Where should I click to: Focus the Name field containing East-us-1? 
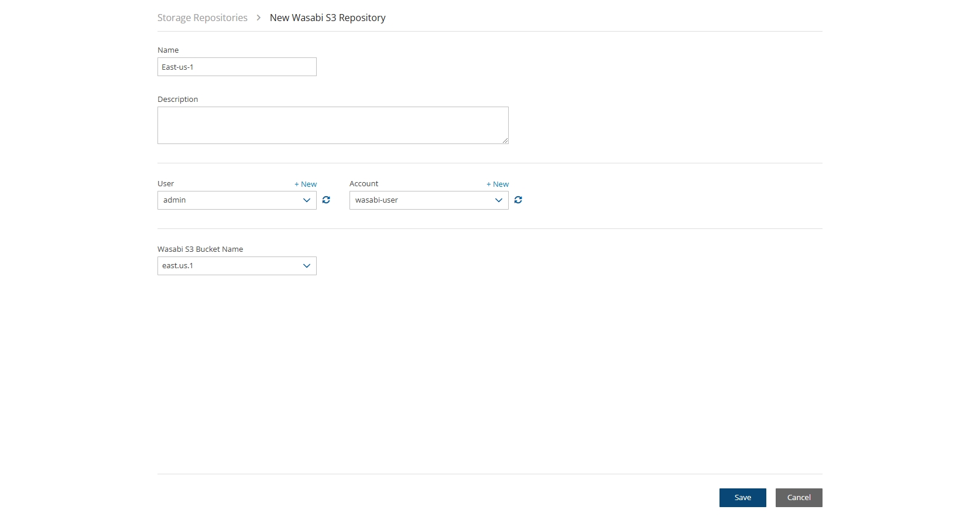[237, 67]
